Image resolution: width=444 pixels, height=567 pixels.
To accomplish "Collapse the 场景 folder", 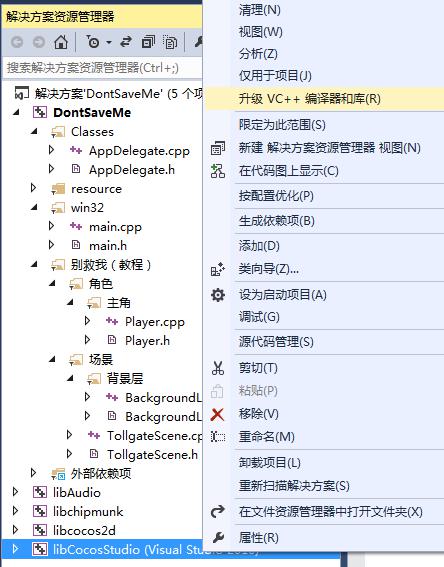I will tap(52, 359).
